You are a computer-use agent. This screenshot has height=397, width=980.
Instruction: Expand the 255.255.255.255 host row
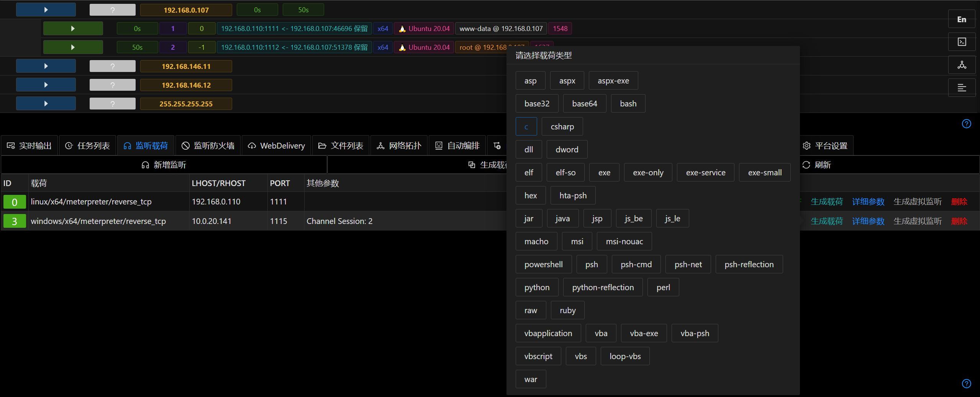click(x=46, y=103)
